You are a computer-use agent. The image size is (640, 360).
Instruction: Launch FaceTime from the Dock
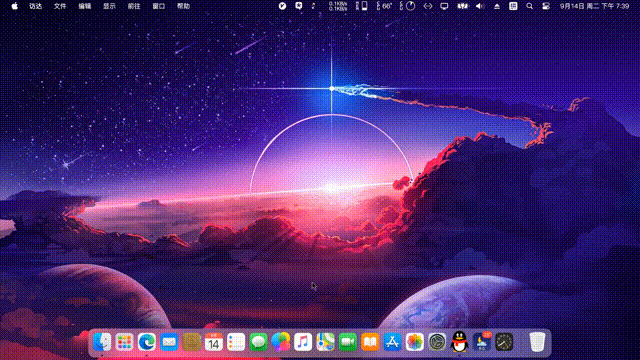(348, 342)
